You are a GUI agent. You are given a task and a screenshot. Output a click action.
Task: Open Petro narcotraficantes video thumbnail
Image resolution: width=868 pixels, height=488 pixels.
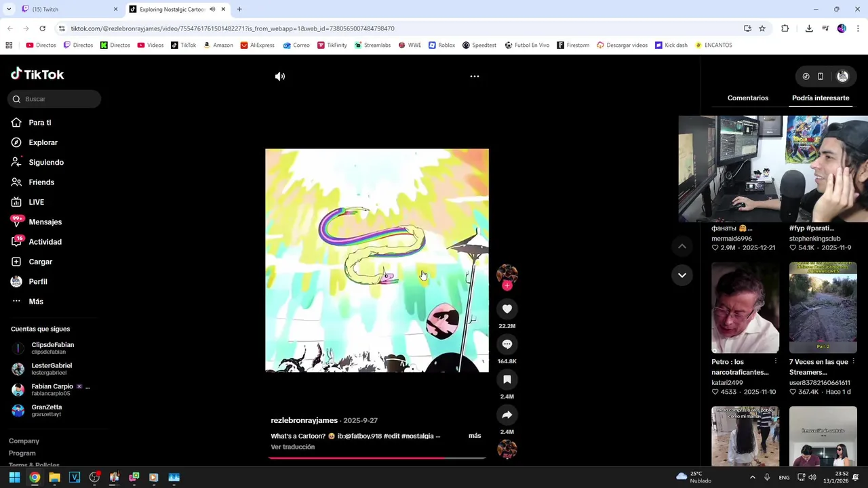coord(745,308)
